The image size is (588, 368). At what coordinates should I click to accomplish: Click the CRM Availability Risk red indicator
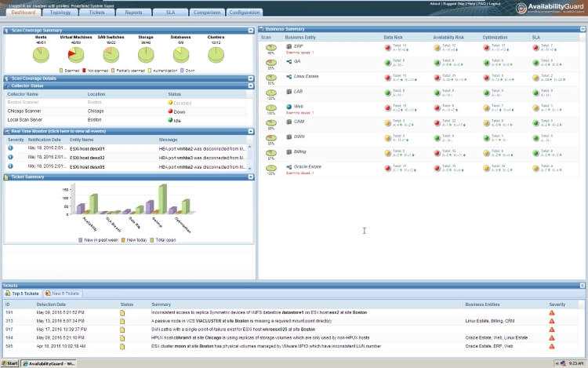pyautogui.click(x=437, y=123)
